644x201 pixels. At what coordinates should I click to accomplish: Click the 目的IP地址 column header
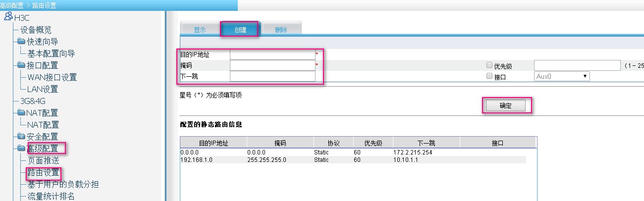(214, 143)
